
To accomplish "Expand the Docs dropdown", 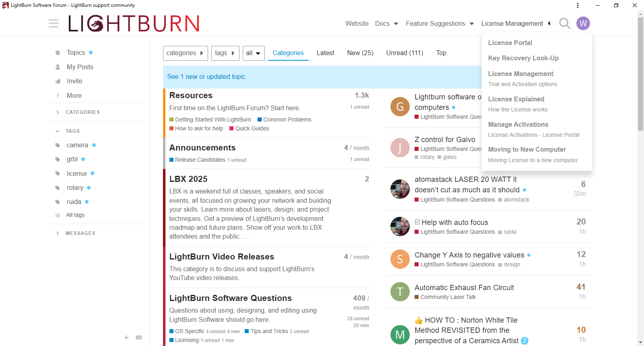I will tap(386, 24).
